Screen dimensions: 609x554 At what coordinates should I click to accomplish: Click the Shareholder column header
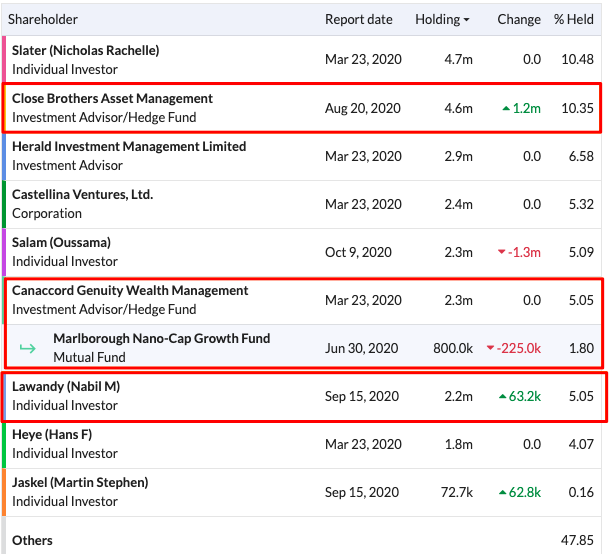pos(43,19)
